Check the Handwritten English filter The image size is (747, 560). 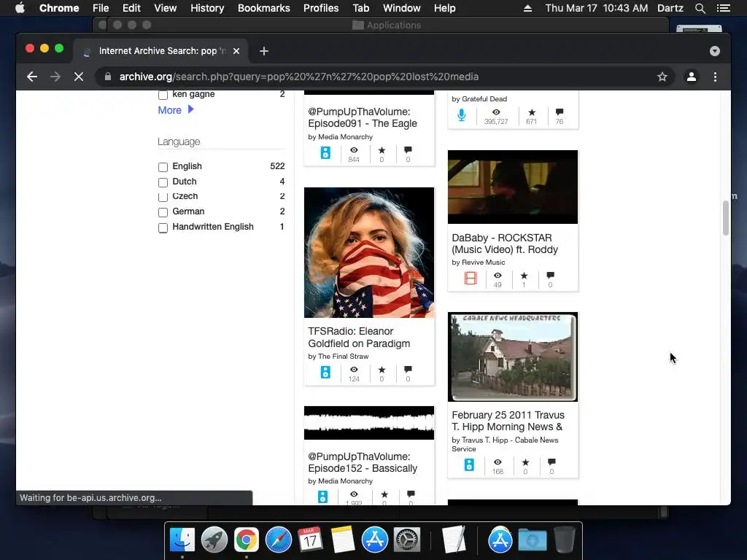tap(163, 227)
